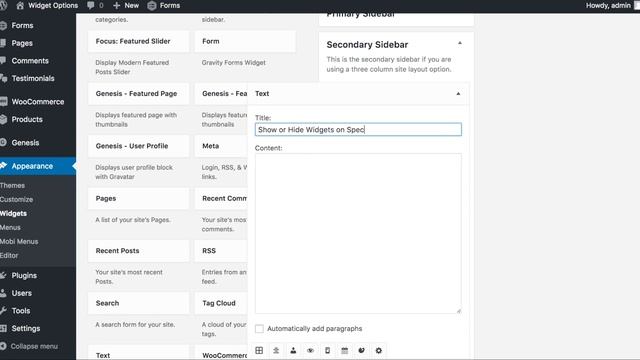Open Testimonials in the admin menu
The image size is (640, 360).
33,78
